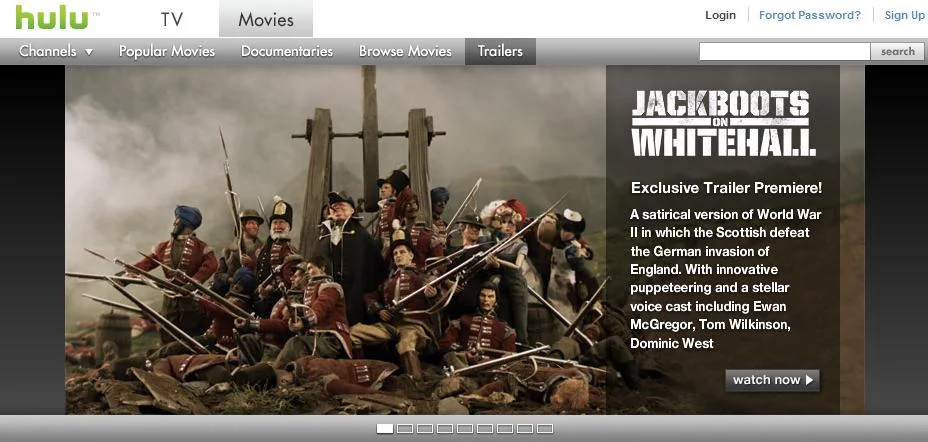The image size is (928, 442).
Task: Open Popular Movies section
Action: pyautogui.click(x=167, y=51)
